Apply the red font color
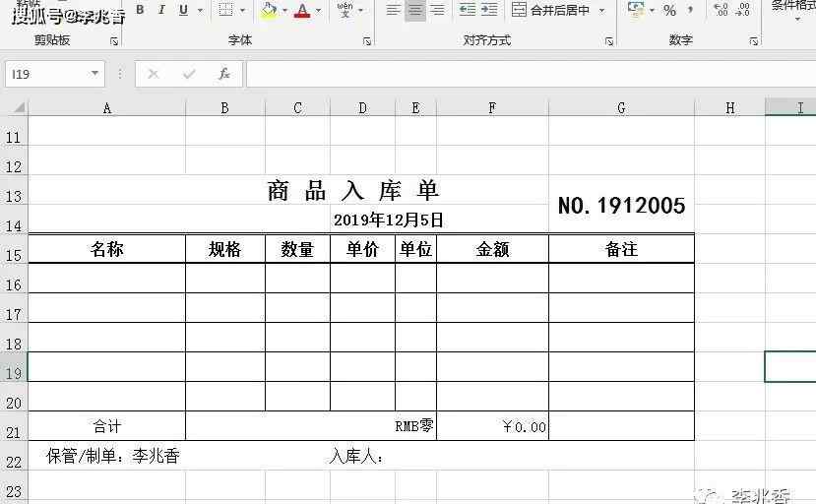The width and height of the screenshot is (816, 504). point(302,10)
